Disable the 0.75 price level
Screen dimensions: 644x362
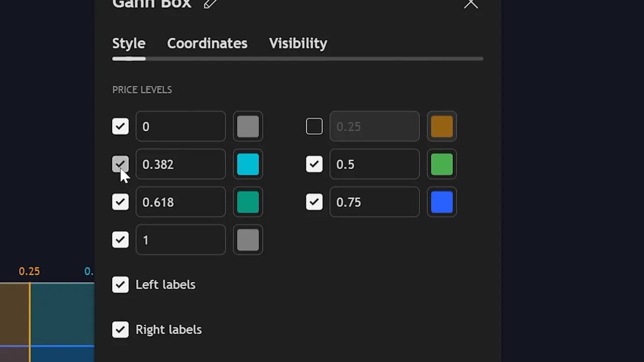[x=314, y=202]
